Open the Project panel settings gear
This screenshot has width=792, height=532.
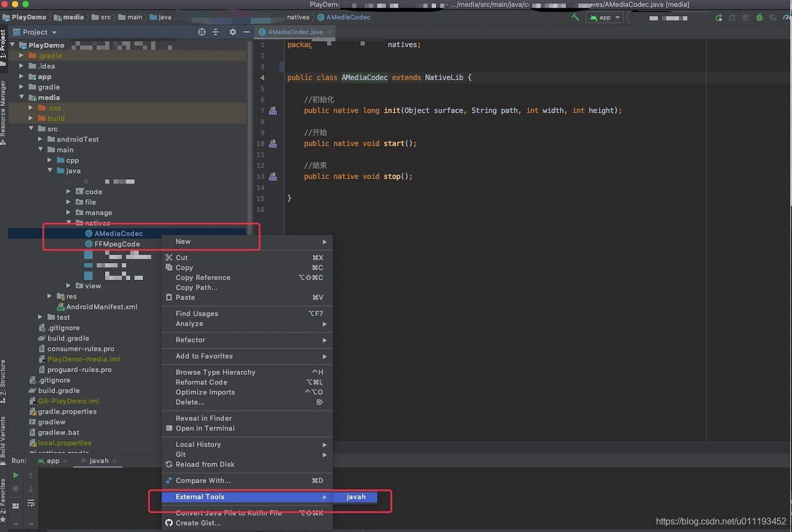[233, 32]
